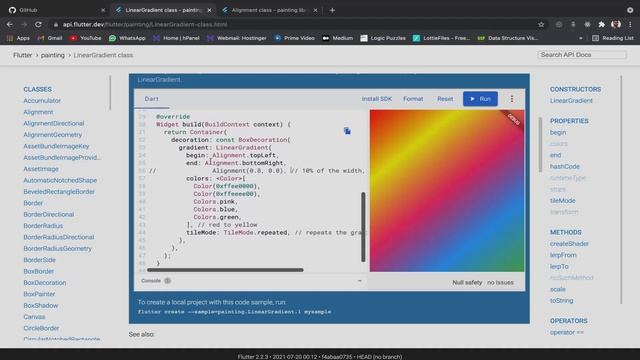Go to Flutter in the breadcrumb
The image size is (640, 360).
(x=22, y=55)
